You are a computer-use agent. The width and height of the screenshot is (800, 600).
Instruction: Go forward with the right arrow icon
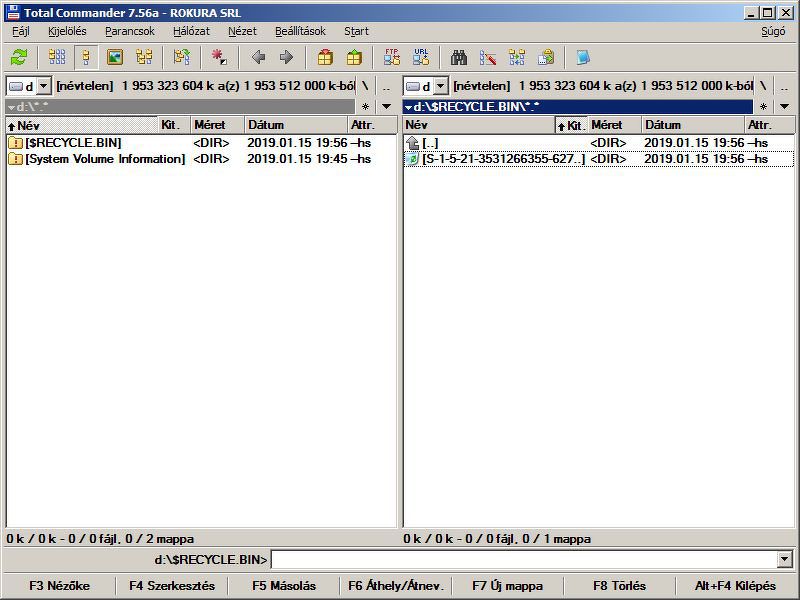pos(287,57)
